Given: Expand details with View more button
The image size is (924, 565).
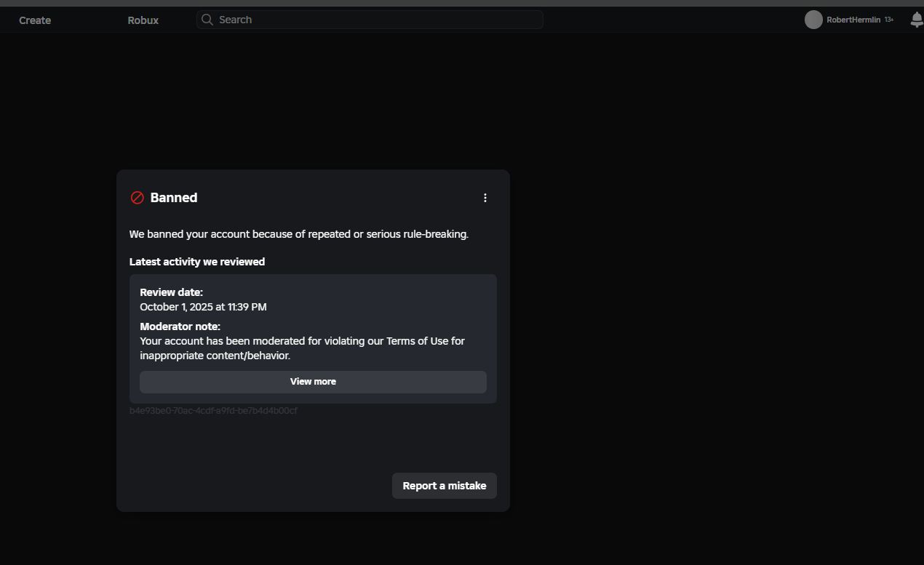Looking at the screenshot, I should 313,382.
